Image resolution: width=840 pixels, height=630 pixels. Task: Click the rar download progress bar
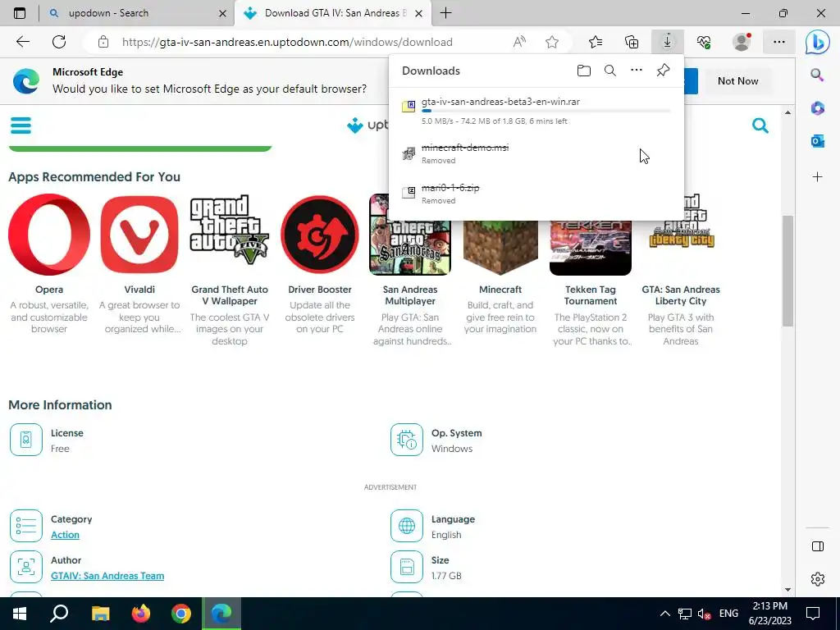pos(546,111)
